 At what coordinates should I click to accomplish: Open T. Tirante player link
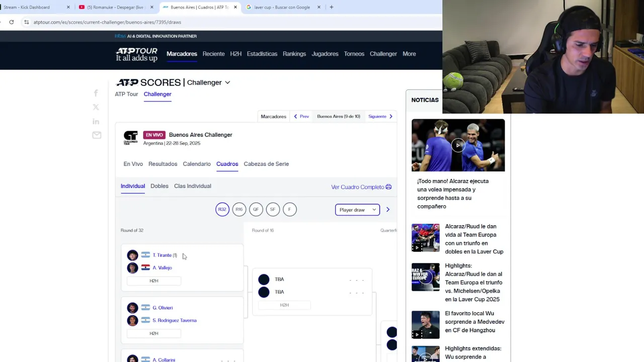pyautogui.click(x=162, y=255)
